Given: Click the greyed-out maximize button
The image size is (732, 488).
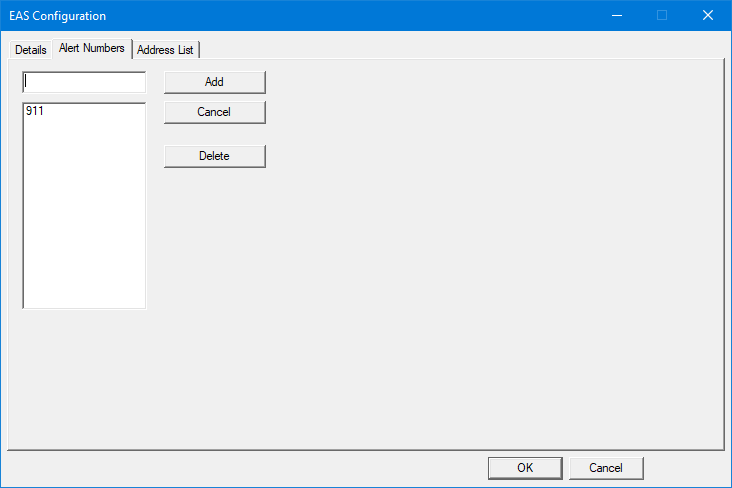Looking at the screenshot, I should [662, 15].
